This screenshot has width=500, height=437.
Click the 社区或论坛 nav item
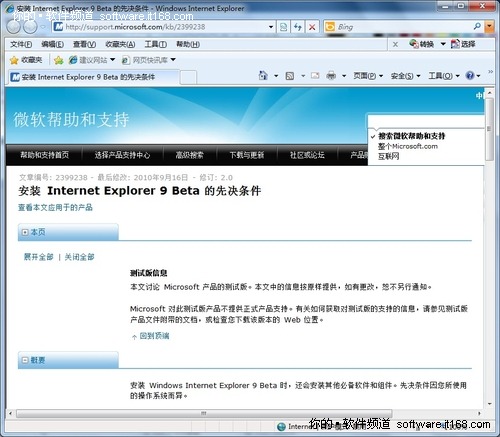click(307, 155)
